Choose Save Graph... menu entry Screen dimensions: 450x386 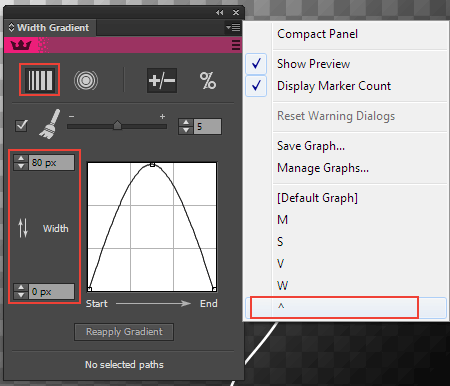point(345,146)
